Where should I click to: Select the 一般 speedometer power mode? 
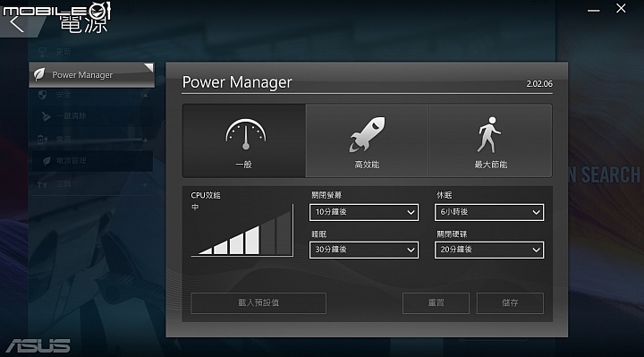tap(244, 140)
